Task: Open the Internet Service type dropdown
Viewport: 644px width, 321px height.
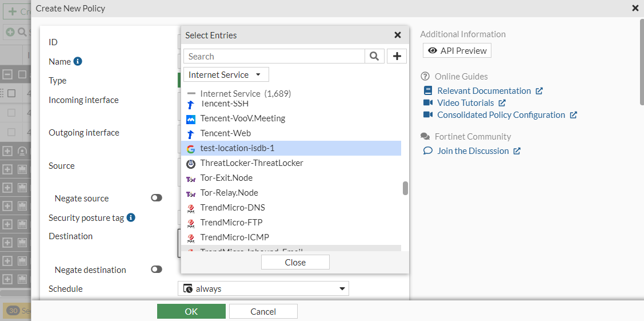Action: (226, 74)
